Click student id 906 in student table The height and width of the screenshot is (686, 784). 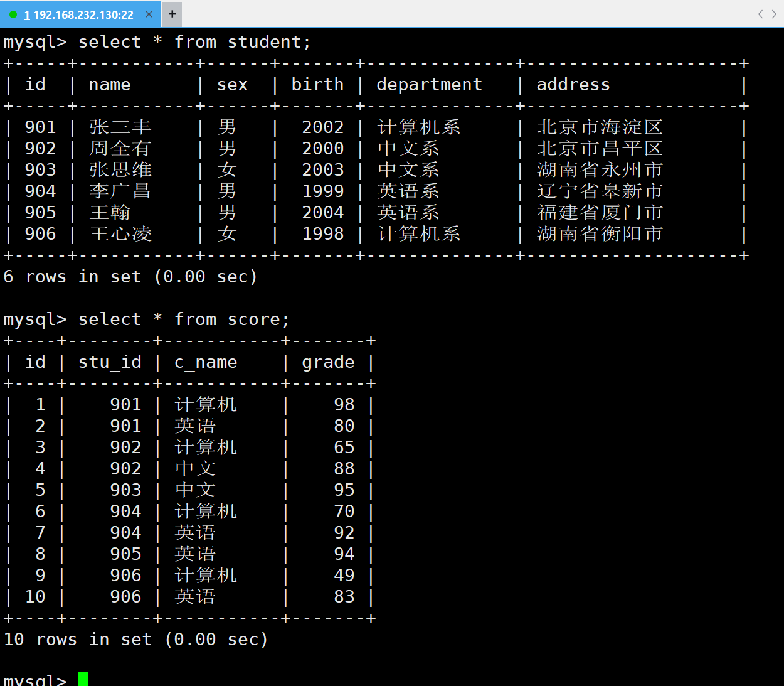(x=40, y=233)
